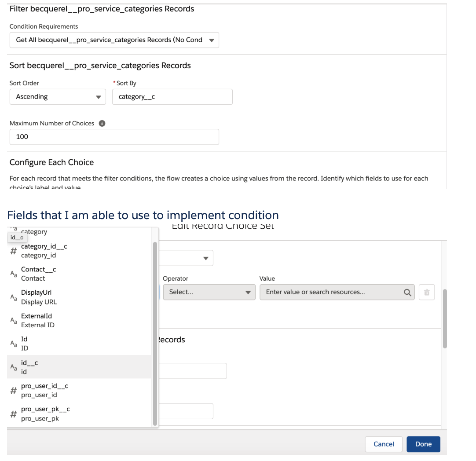The width and height of the screenshot is (476, 461).
Task: Click the number icon beside pro_user_pk__c
Action: (14, 413)
